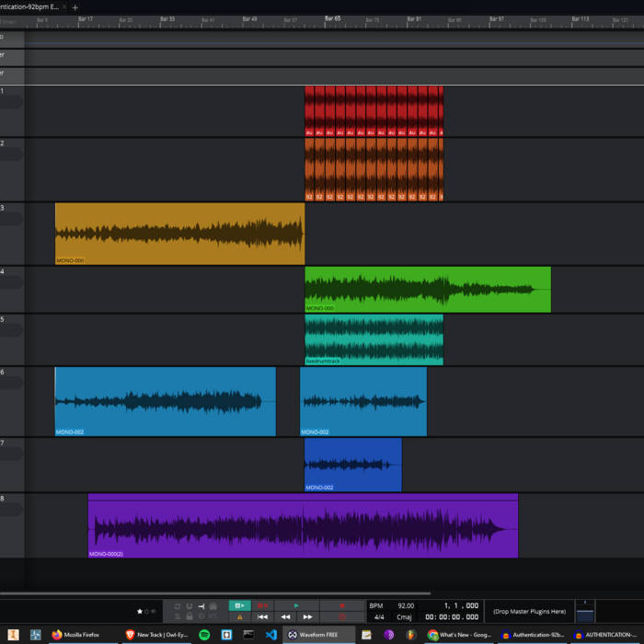Toggle the green loop button

(238, 605)
